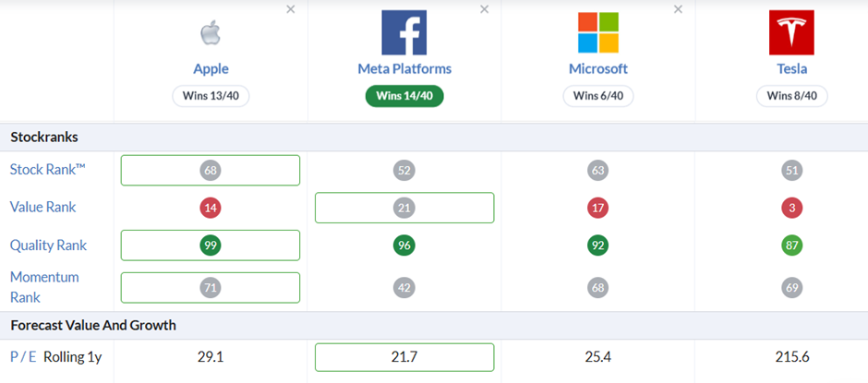Click the P / E metric link
The width and height of the screenshot is (868, 383).
(23, 357)
